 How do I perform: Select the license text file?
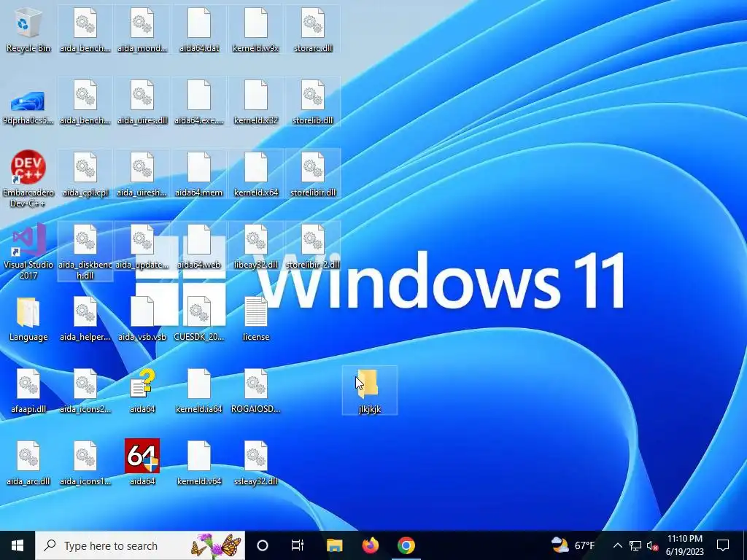pos(256,319)
